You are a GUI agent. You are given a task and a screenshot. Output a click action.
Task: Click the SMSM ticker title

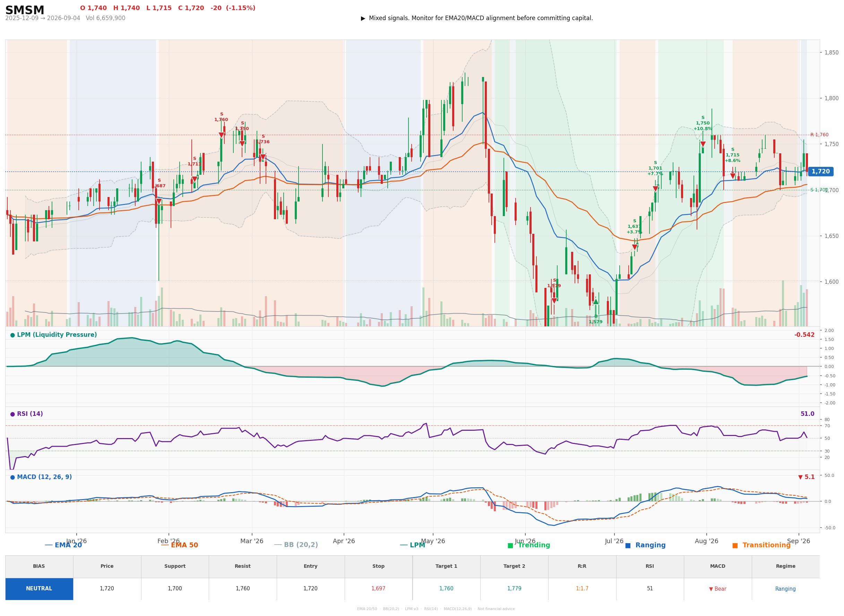pyautogui.click(x=25, y=10)
